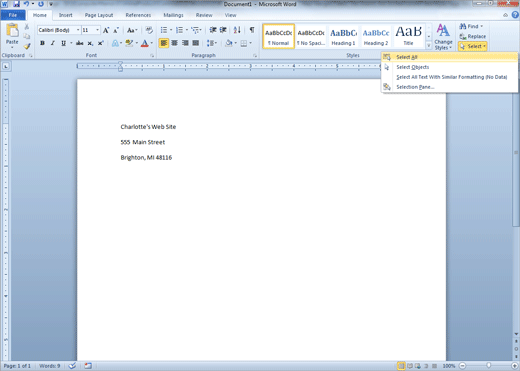Choose Select All Text With Similar Formatting

click(450, 77)
